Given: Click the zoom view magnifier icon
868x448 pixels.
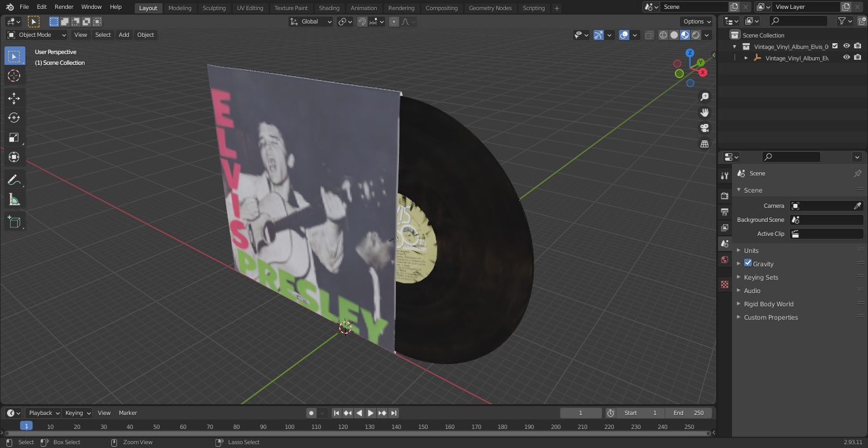Looking at the screenshot, I should point(704,97).
